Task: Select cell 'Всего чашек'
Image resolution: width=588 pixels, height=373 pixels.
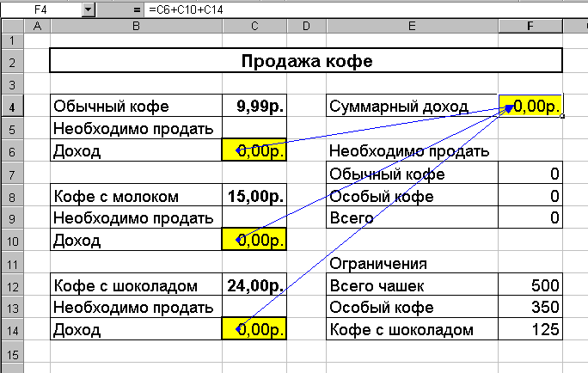Action: [412, 284]
